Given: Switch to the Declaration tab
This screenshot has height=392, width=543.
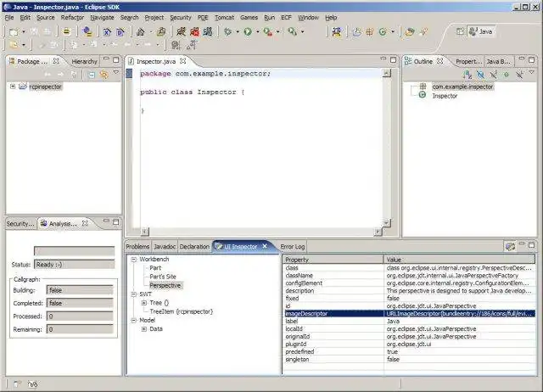Looking at the screenshot, I should click(x=194, y=246).
